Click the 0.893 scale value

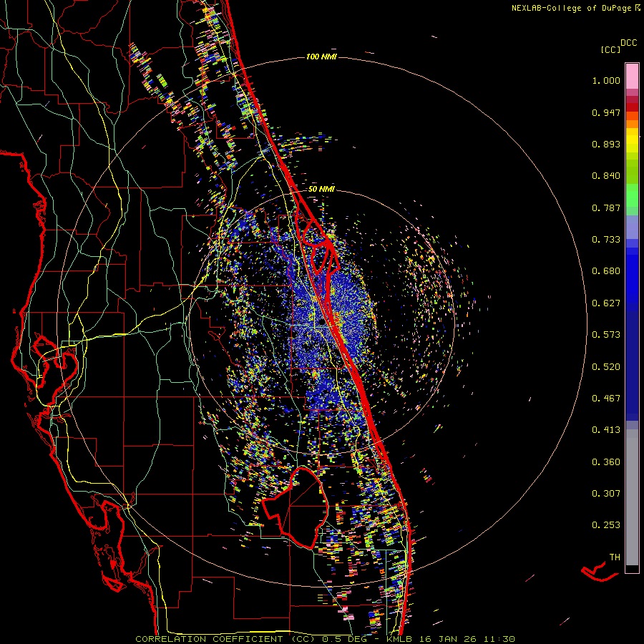[606, 144]
